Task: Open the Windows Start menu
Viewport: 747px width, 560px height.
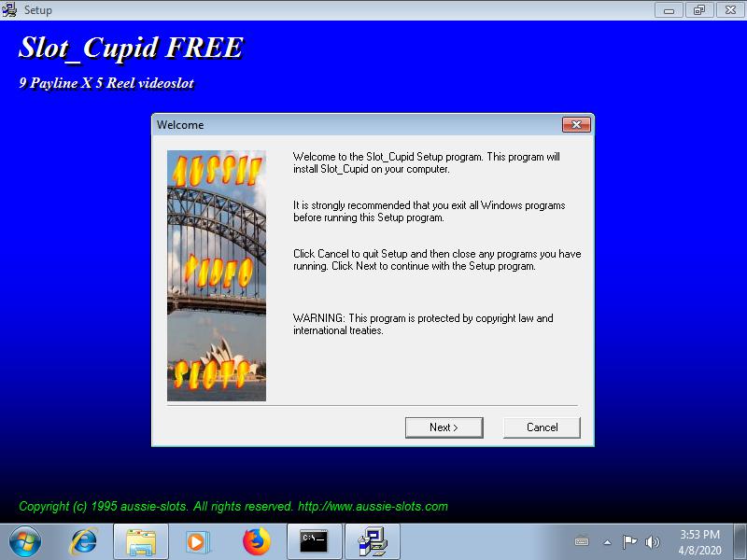Action: [25, 541]
